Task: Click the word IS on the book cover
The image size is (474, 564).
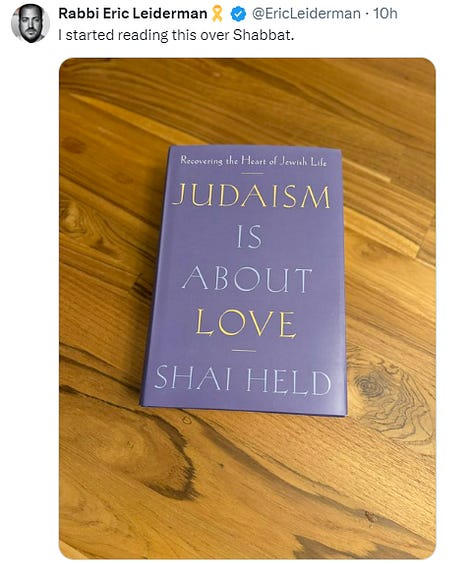Action: [x=249, y=237]
